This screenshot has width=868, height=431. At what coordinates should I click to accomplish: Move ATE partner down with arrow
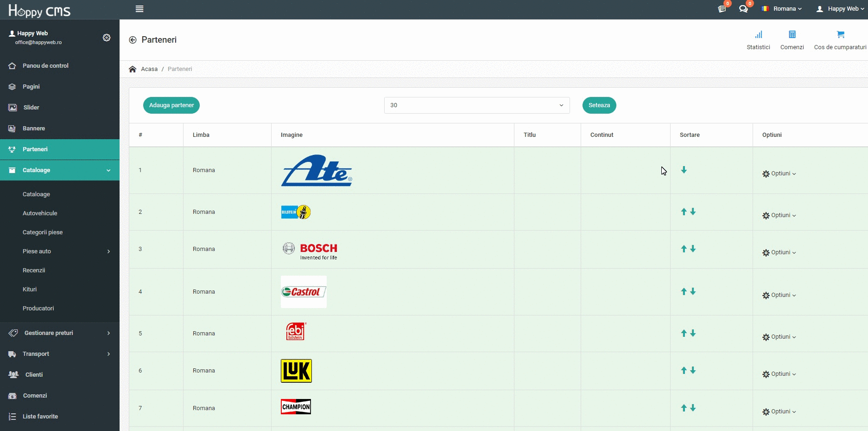(x=684, y=170)
